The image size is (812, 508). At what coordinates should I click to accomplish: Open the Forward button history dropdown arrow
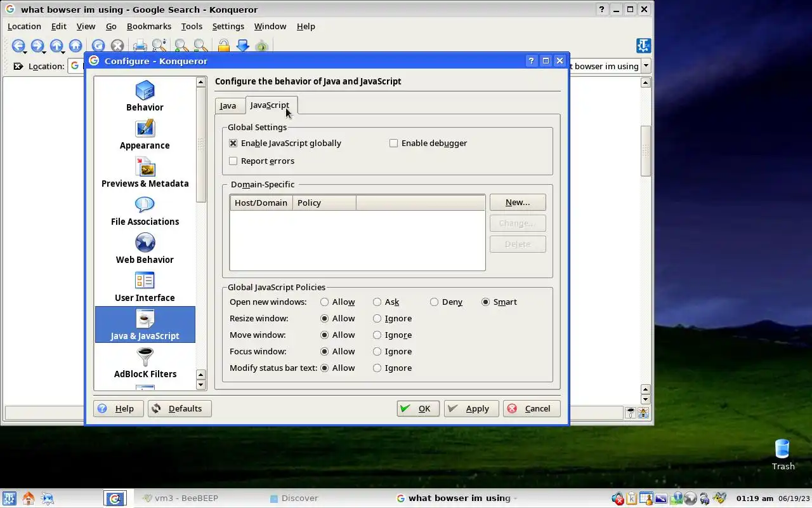[44, 53]
